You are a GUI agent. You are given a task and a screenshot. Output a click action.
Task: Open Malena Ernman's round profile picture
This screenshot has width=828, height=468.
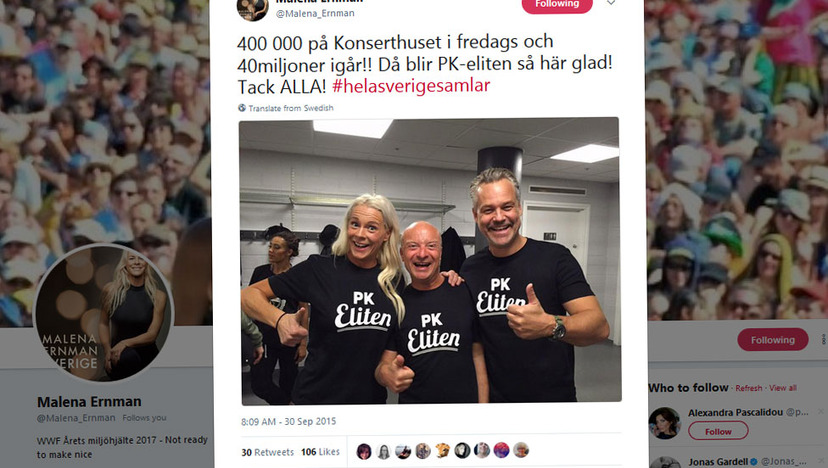104,313
